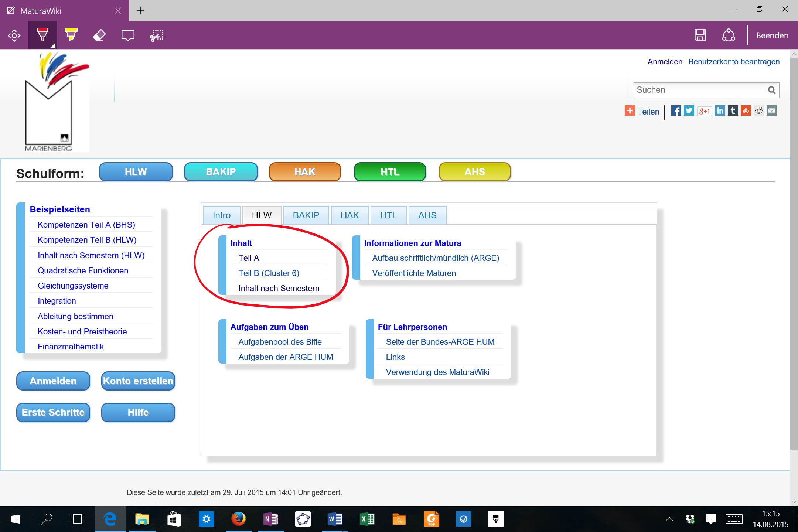
Task: Switch to the AHS tab
Action: (x=427, y=215)
